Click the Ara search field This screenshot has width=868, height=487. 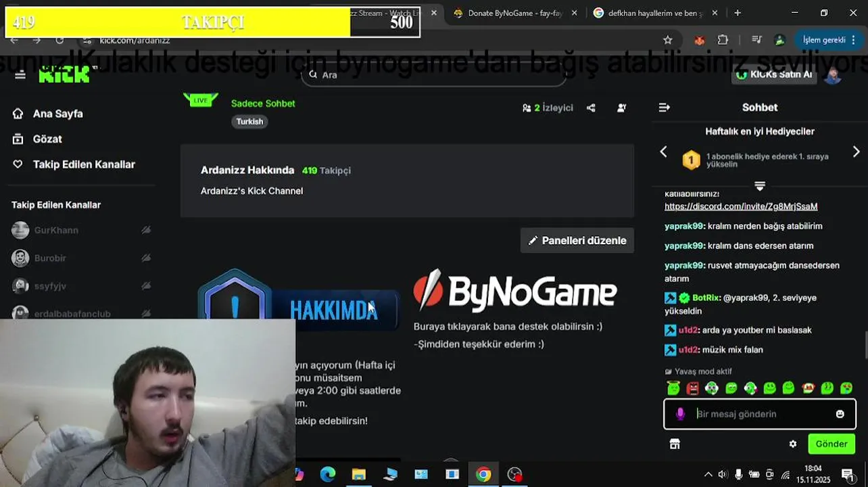coord(433,74)
